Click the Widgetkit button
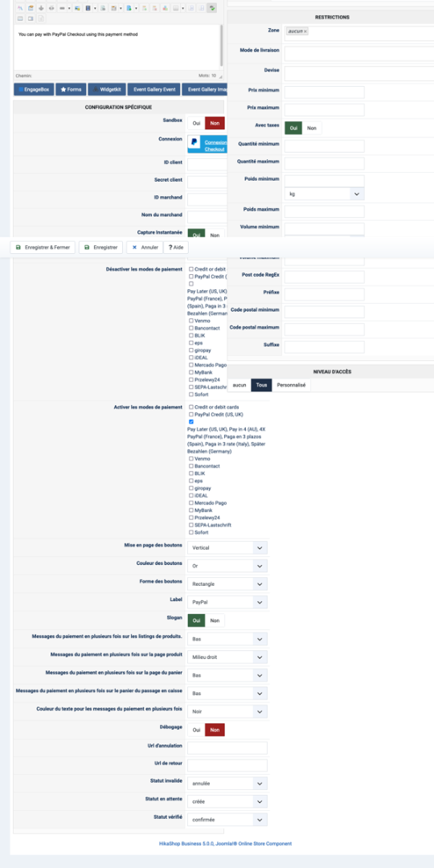434x868 pixels. (106, 89)
